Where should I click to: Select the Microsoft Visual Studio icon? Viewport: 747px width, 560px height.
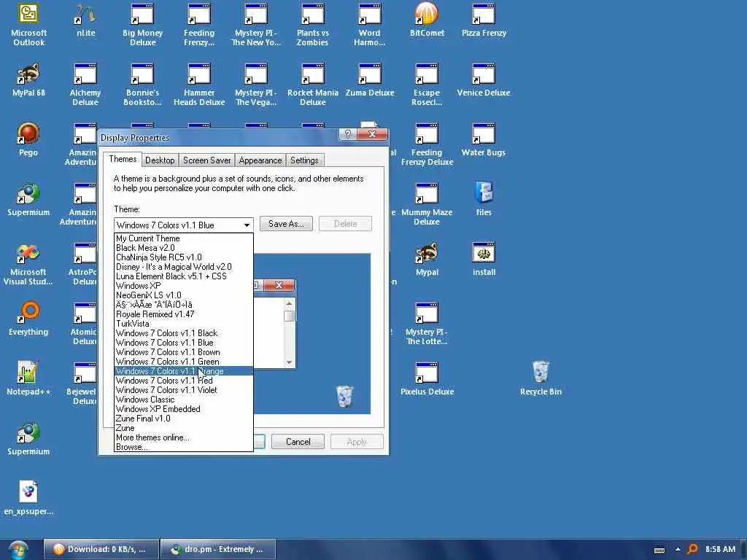tap(28, 264)
